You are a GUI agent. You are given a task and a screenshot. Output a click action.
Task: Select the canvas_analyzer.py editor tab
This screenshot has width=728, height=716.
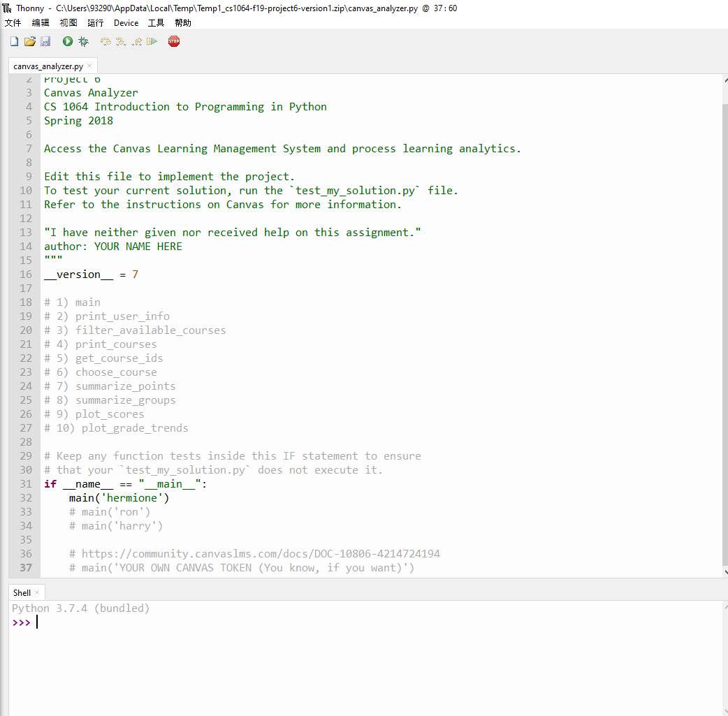48,66
